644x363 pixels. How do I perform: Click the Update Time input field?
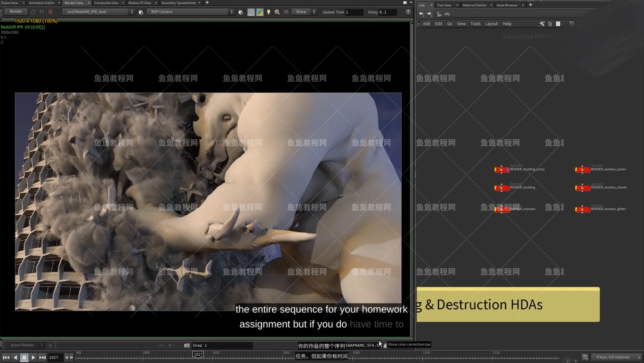(354, 12)
